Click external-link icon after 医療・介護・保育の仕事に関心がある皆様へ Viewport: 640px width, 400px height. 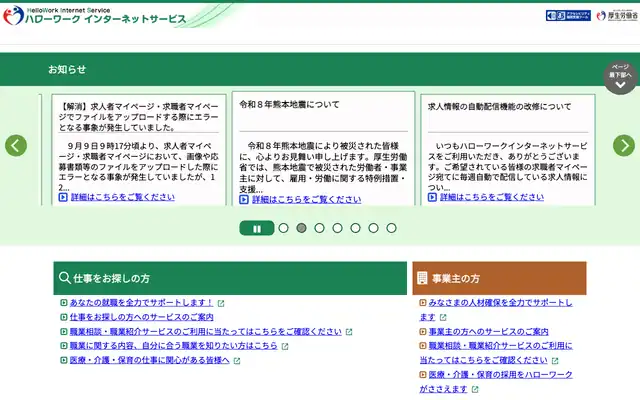(x=237, y=361)
